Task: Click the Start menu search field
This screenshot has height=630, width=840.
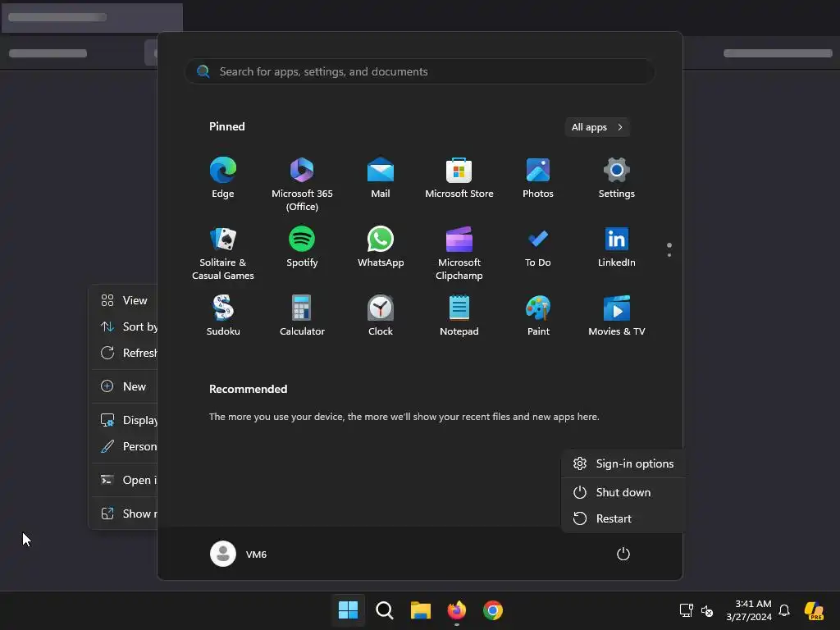Action: (420, 71)
